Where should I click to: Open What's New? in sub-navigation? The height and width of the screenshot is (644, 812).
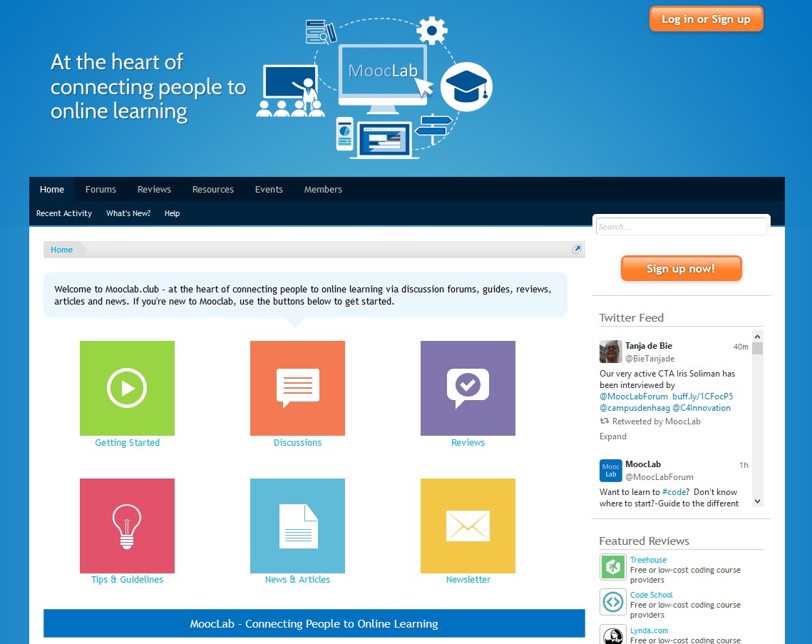tap(128, 213)
